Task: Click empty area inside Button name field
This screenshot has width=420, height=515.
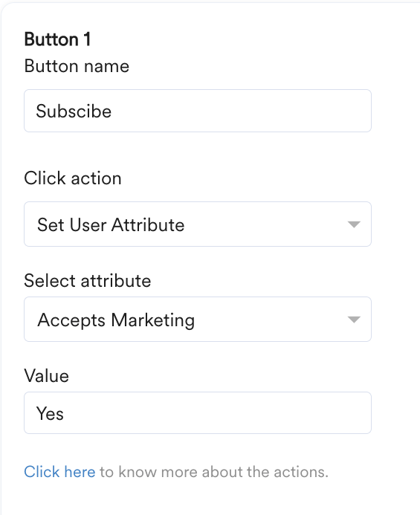Action: (x=240, y=111)
